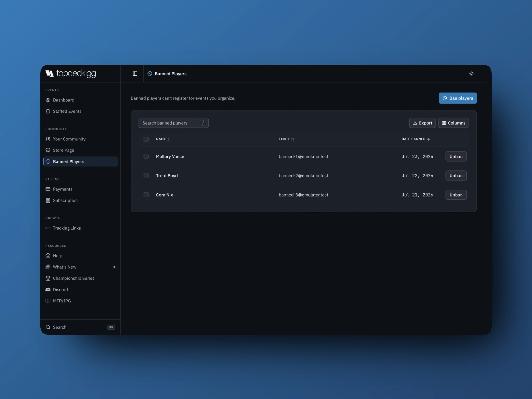Image resolution: width=532 pixels, height=399 pixels.
Task: Click the sidebar Search magnifier icon
Action: (x=48, y=327)
